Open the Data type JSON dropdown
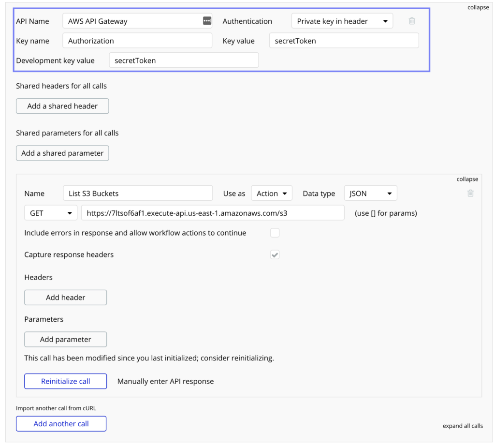495x448 pixels. coord(370,194)
